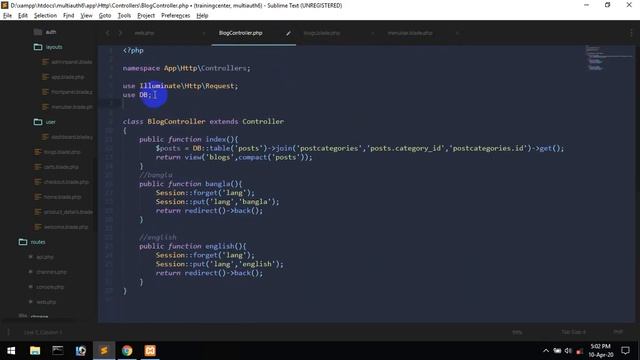Open channels.php under routes folder
640x360 pixels.
point(48,272)
